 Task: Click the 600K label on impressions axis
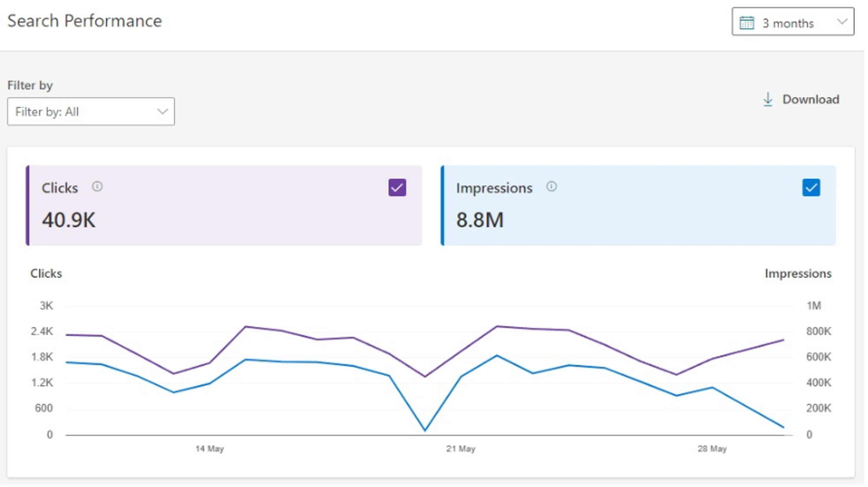click(x=819, y=357)
